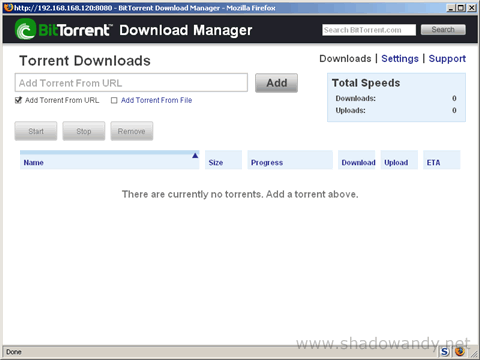This screenshot has width=480, height=360.
Task: Click the Search button
Action: pos(443,29)
